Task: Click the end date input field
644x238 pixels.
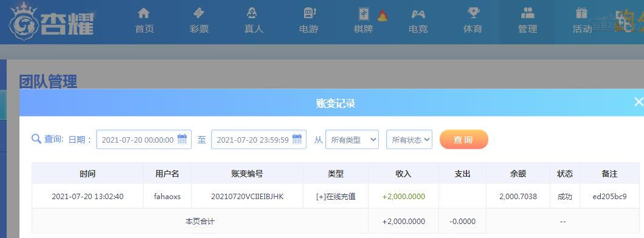Action: [x=258, y=140]
